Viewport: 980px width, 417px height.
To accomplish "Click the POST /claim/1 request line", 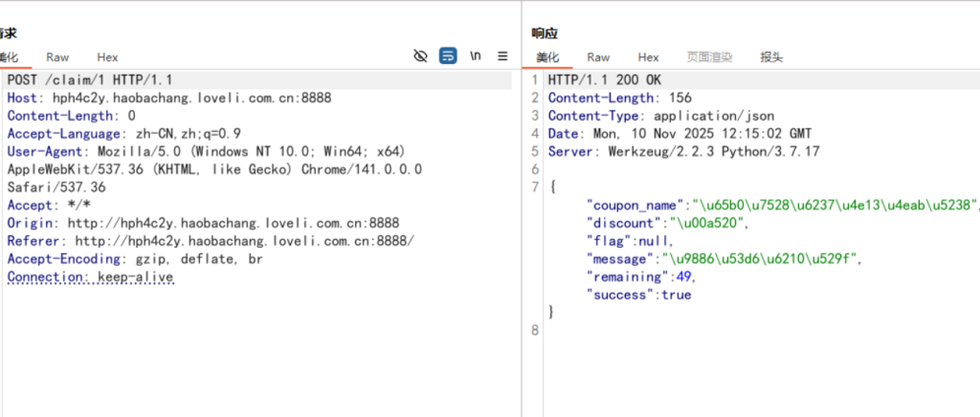I will tap(90, 80).
